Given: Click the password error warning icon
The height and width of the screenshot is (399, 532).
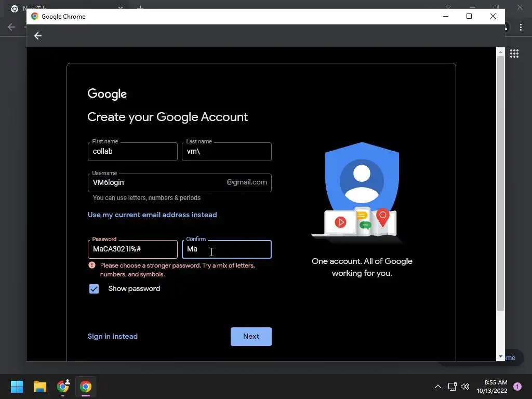Looking at the screenshot, I should click(x=92, y=265).
